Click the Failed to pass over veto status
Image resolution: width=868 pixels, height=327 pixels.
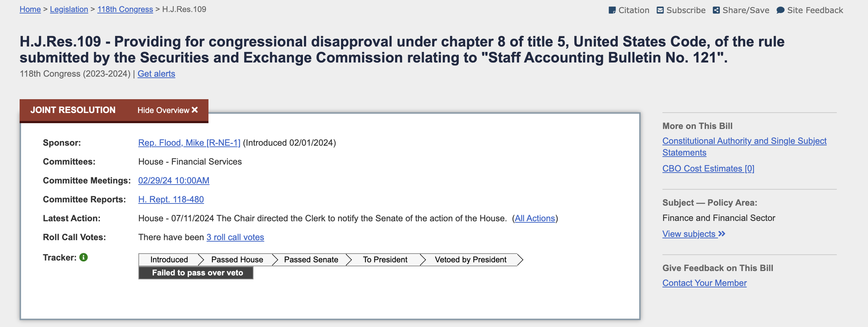click(x=196, y=273)
